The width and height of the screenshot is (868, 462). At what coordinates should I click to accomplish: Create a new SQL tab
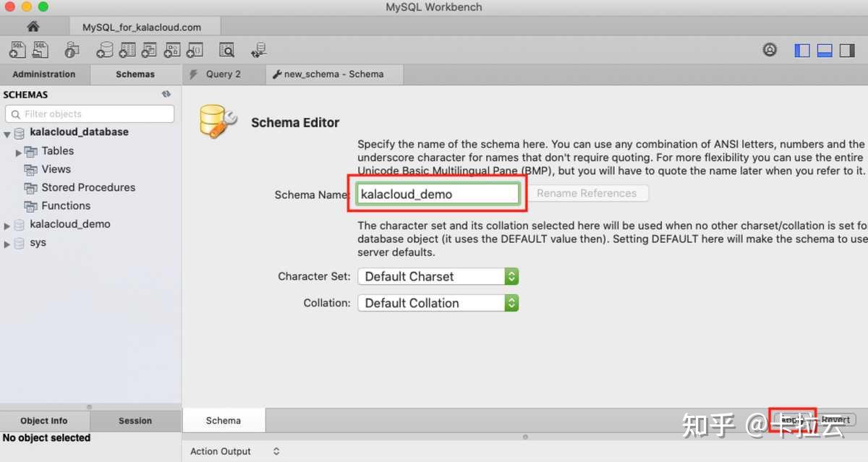click(17, 49)
